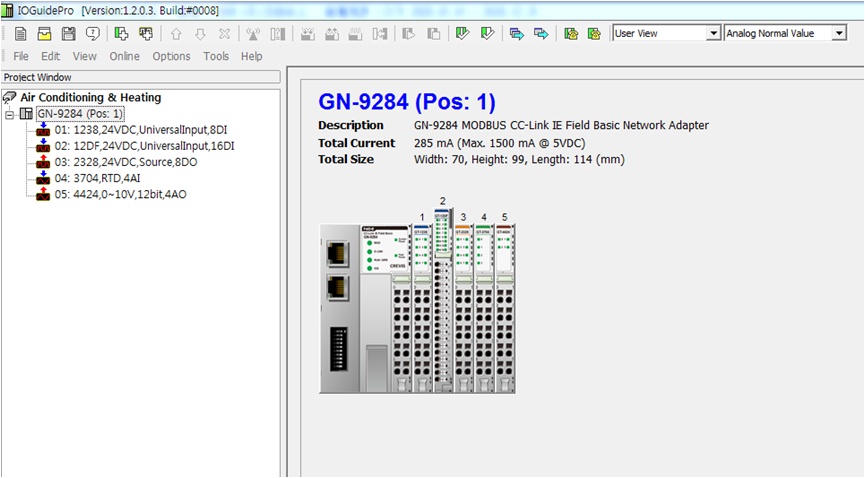This screenshot has height=478, width=865.
Task: Click the Total Current value 285 mA
Action: click(499, 143)
